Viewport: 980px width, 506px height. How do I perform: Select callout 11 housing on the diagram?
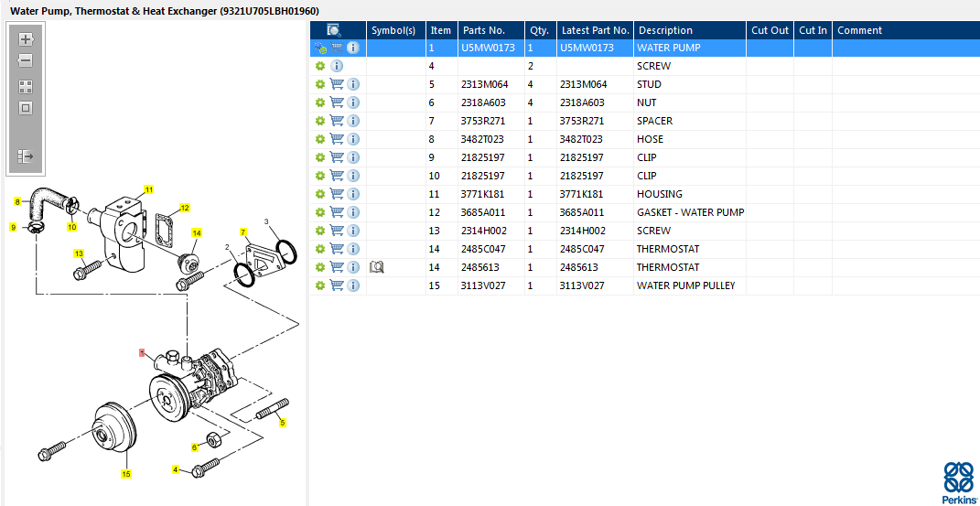[149, 189]
